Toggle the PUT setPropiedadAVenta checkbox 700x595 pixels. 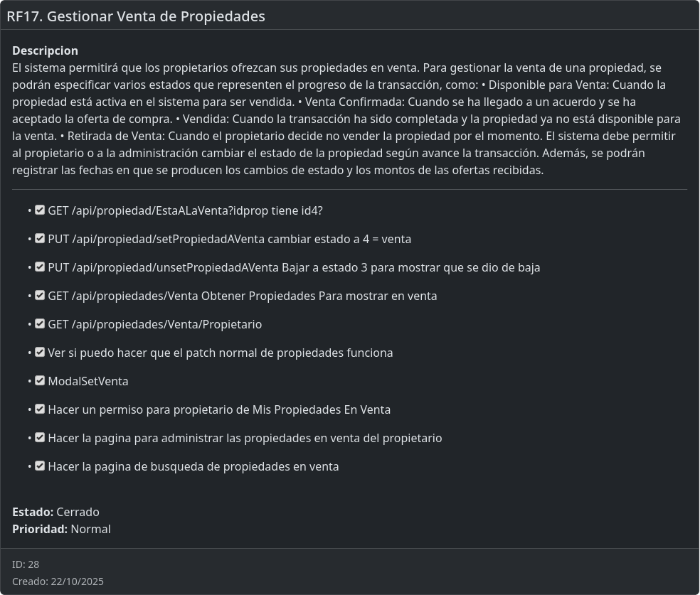pos(40,239)
